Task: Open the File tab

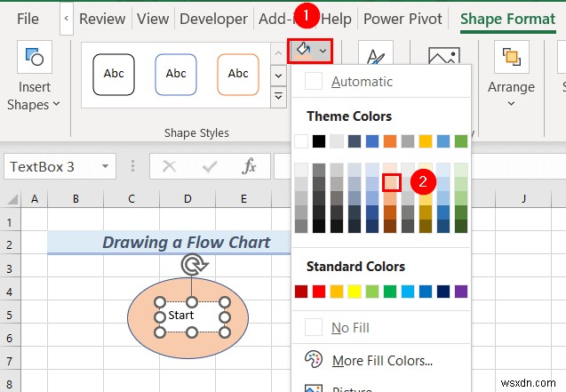Action: click(28, 19)
